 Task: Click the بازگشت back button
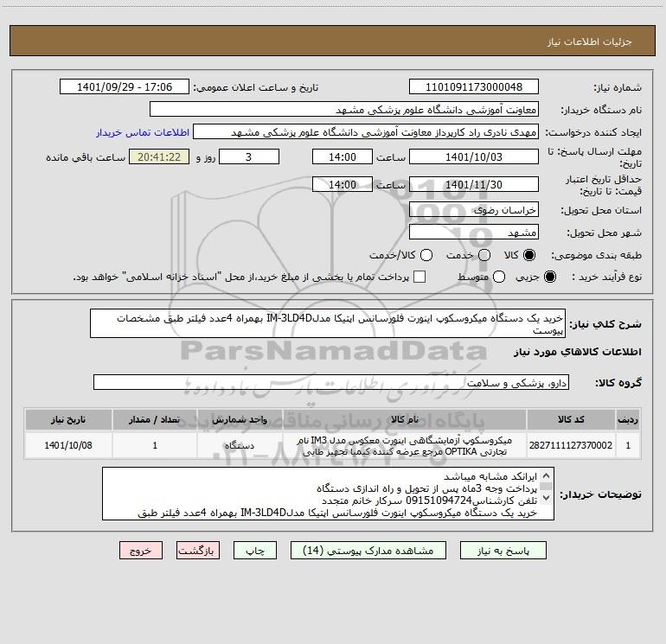click(x=198, y=551)
